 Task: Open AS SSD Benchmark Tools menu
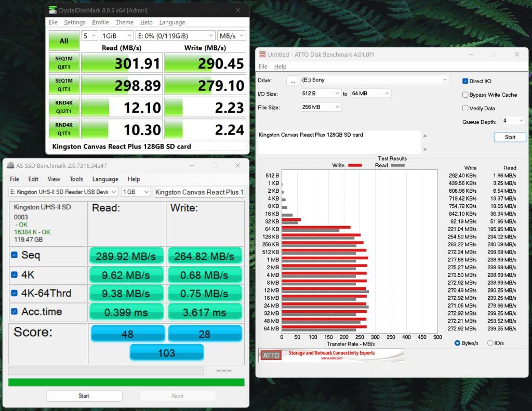76,179
